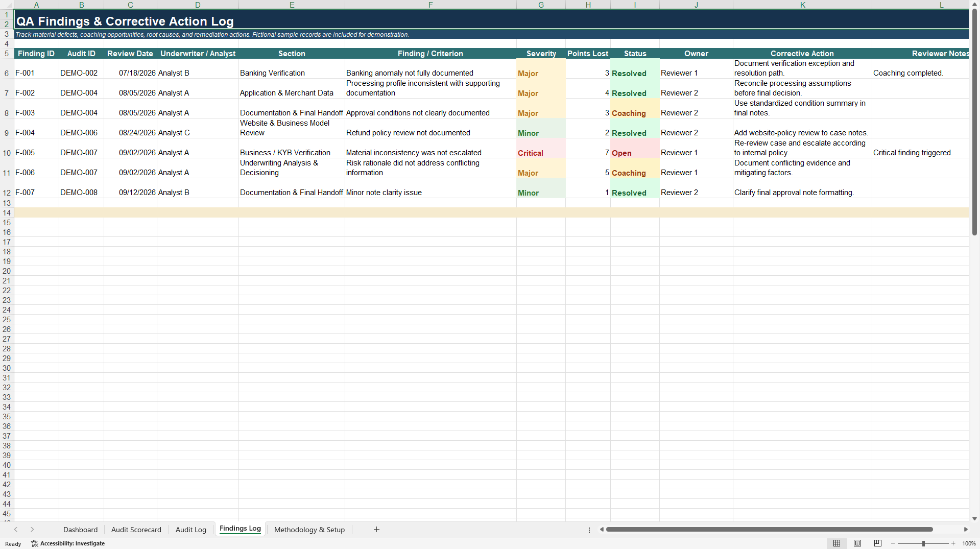Click the Finding ID header cell
Viewport: 980px width, 549px height.
coord(36,54)
